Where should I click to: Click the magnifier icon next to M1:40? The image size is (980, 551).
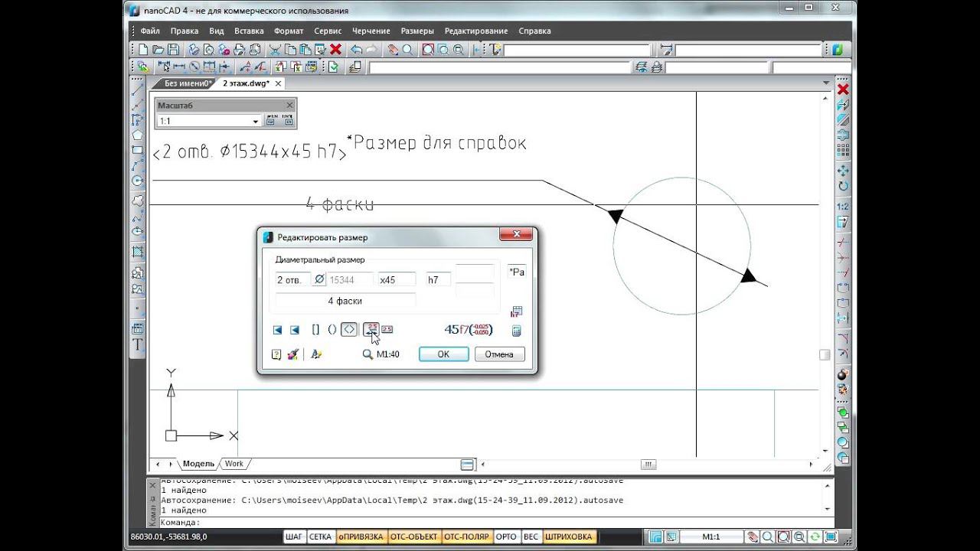point(367,354)
